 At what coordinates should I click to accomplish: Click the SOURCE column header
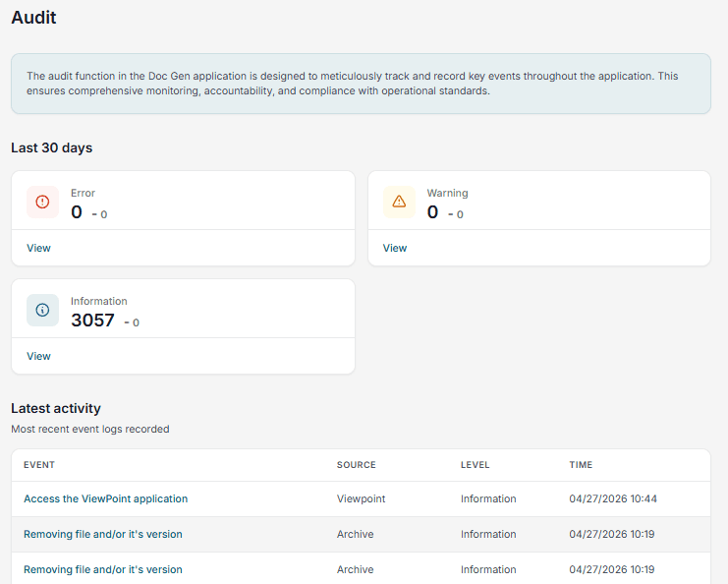click(x=356, y=465)
